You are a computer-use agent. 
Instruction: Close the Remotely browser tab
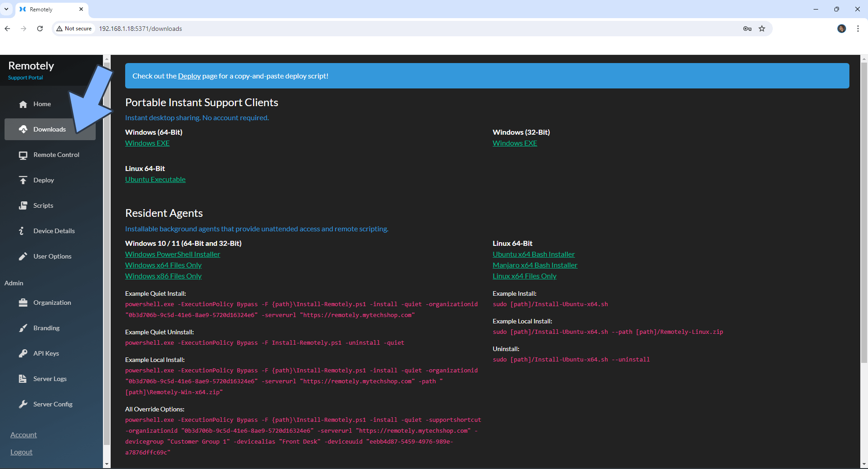tap(81, 9)
